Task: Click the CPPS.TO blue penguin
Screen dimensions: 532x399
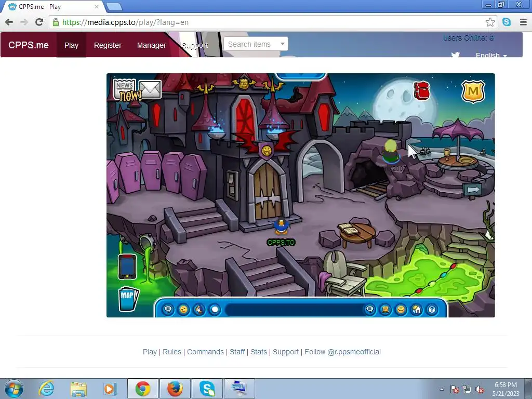Action: [x=281, y=226]
